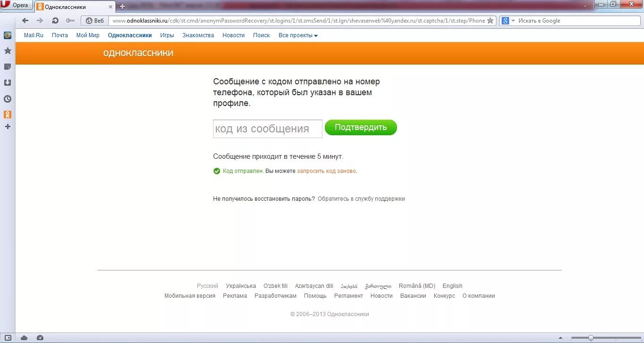
Task: Open the Одноклассники panel in sidebar
Action: [8, 114]
